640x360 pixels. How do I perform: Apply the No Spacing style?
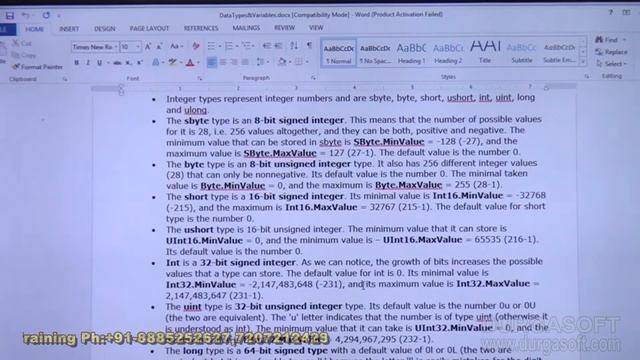pyautogui.click(x=375, y=53)
